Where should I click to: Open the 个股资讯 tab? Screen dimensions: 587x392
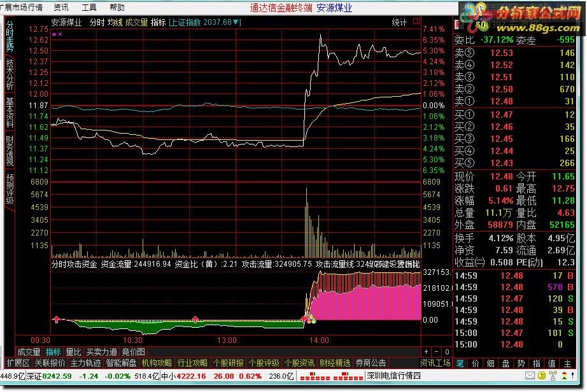pos(299,363)
